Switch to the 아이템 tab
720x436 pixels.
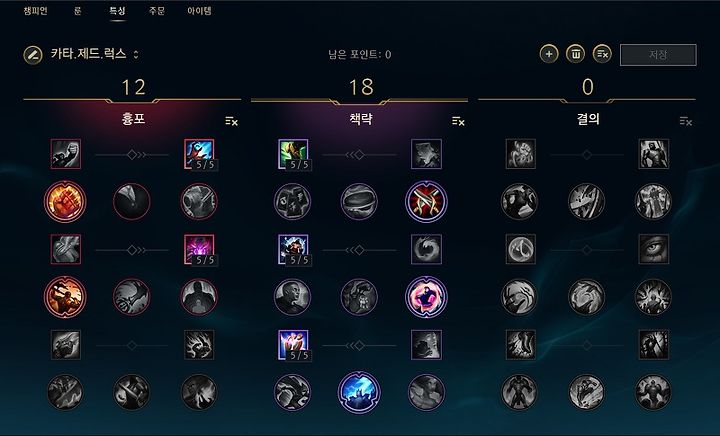199,11
